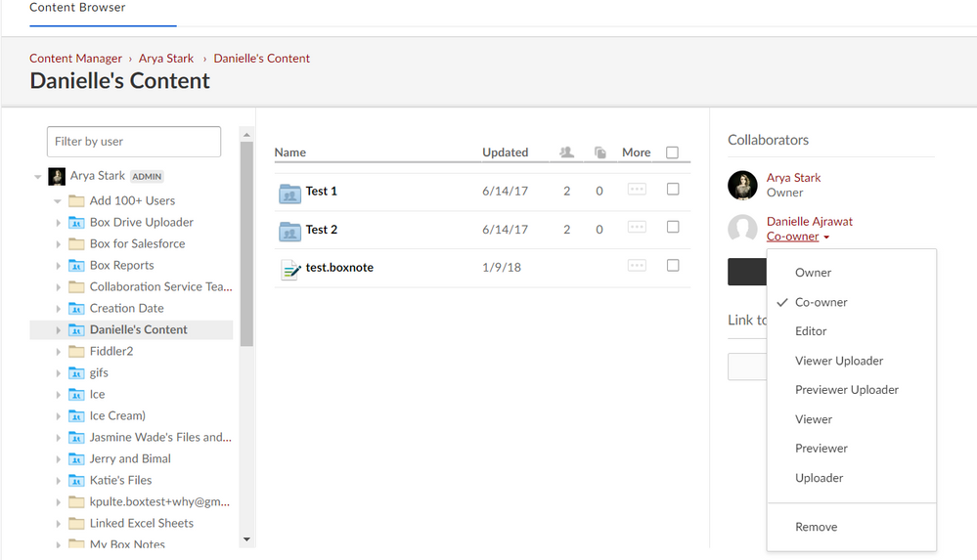Click the collaborators column header icon
This screenshot has width=977, height=560.
566,152
